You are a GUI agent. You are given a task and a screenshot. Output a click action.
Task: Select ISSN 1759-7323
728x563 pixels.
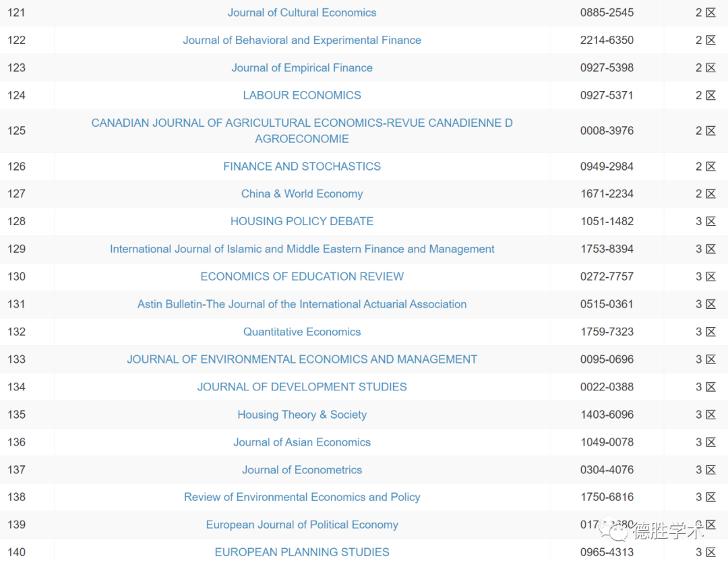(x=607, y=332)
